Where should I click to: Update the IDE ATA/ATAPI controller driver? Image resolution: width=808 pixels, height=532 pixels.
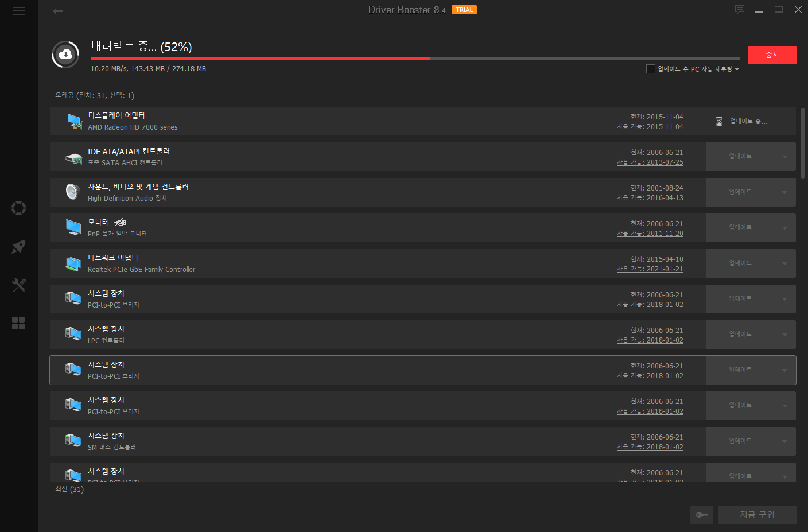coord(740,157)
